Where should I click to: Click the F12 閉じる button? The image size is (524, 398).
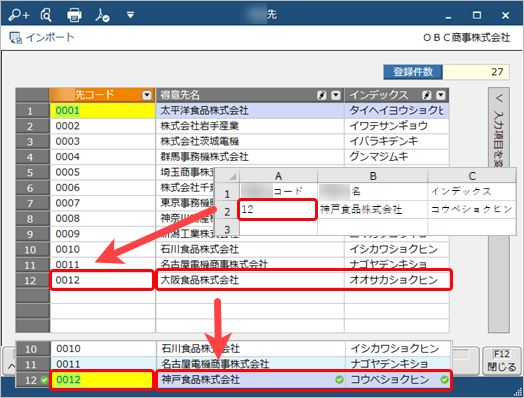[501, 361]
